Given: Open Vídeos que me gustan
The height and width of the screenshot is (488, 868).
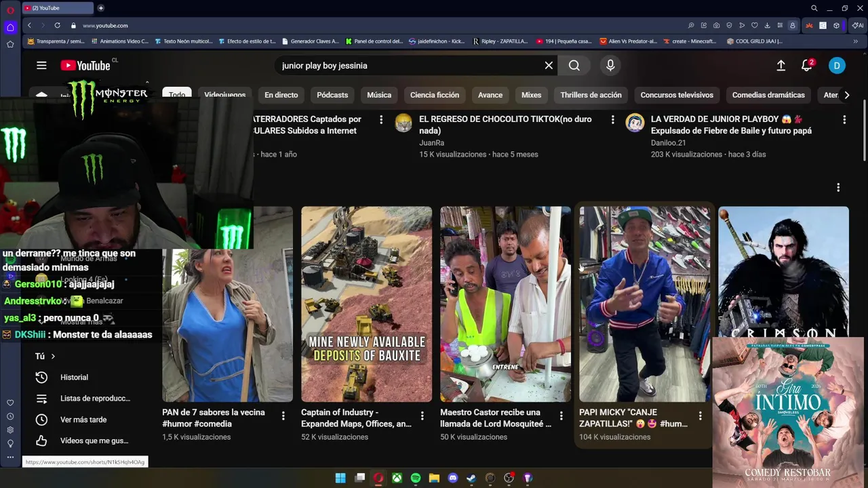Looking at the screenshot, I should pos(94,441).
